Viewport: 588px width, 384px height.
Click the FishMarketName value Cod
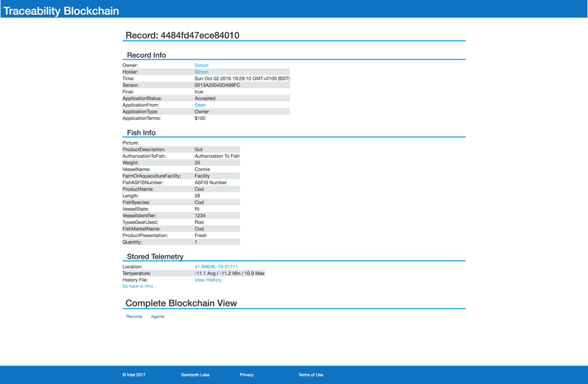tap(199, 229)
